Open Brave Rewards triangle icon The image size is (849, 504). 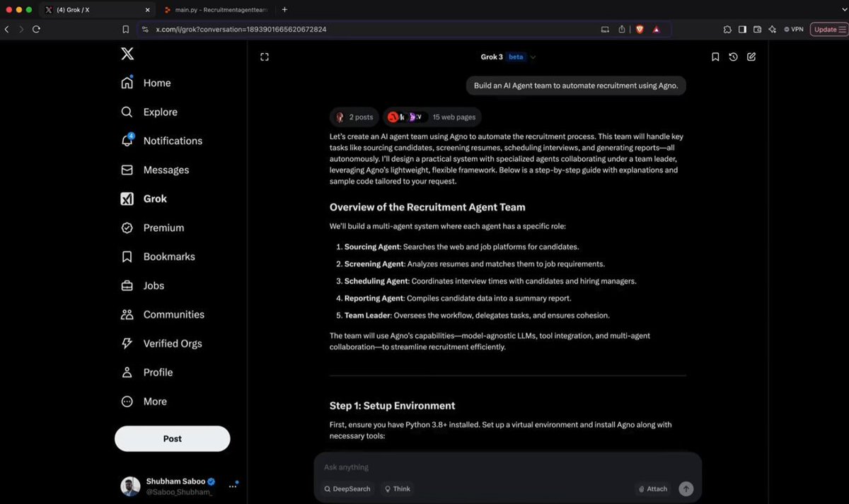click(x=657, y=29)
